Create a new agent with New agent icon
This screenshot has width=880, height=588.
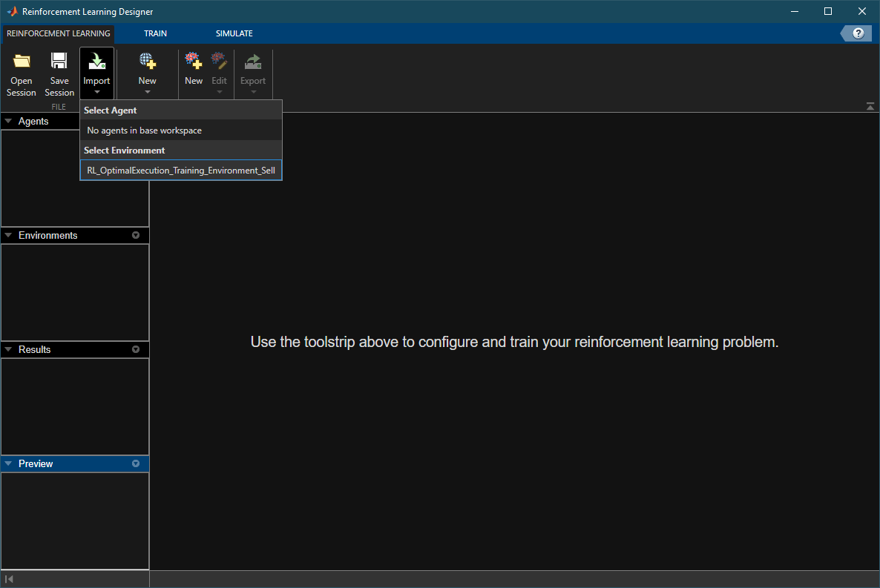194,61
